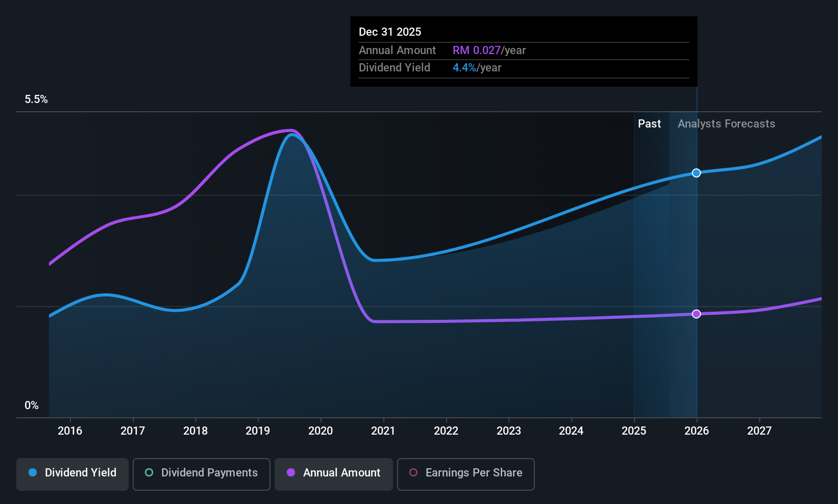
Task: Click the 2021 x-axis label
Action: [383, 431]
